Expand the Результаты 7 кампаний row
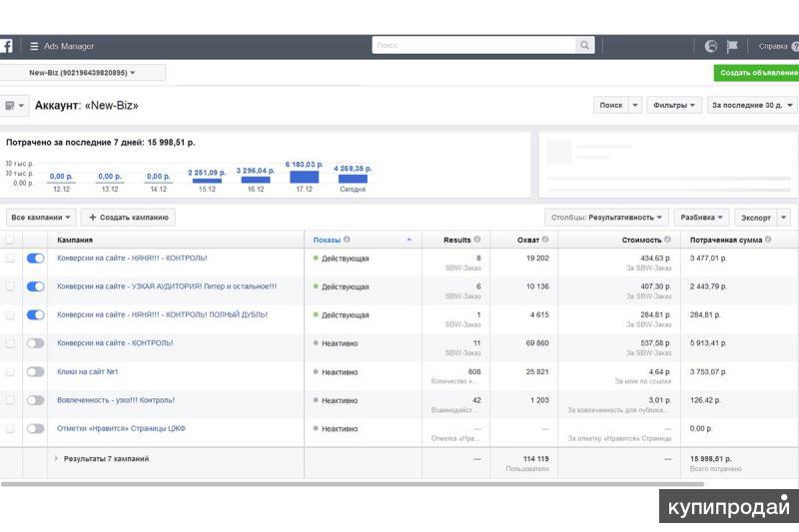Screen dimensions: 799x532 tap(57, 459)
